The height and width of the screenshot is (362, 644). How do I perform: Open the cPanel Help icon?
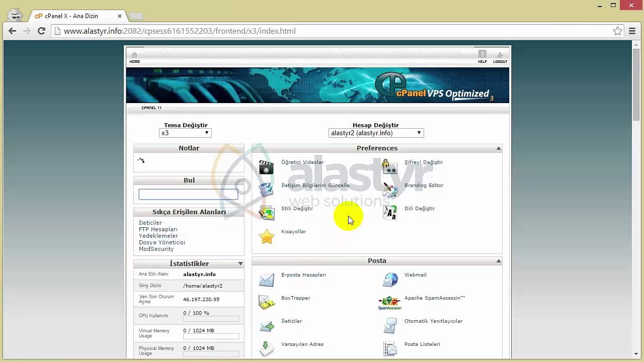[x=482, y=57]
